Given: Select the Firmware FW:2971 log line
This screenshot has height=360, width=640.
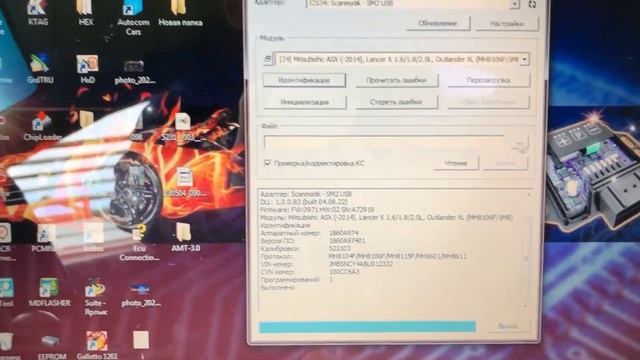Looking at the screenshot, I should click(x=317, y=209).
